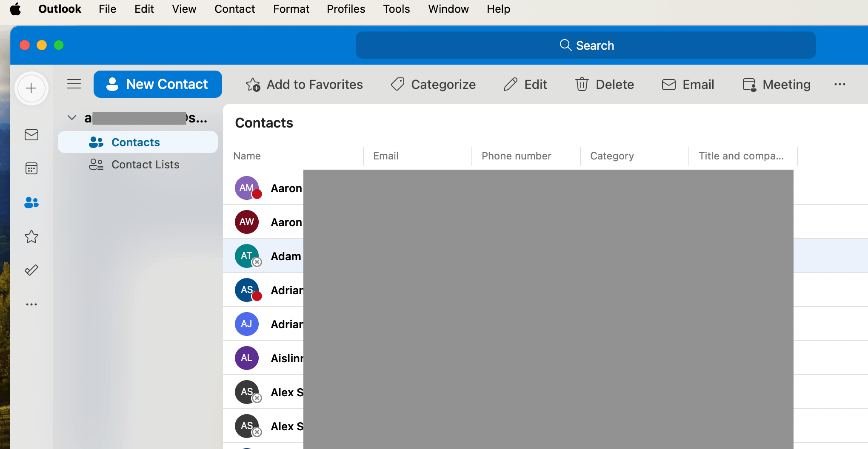
Task: Open the To Do checkmark icon
Action: [31, 270]
